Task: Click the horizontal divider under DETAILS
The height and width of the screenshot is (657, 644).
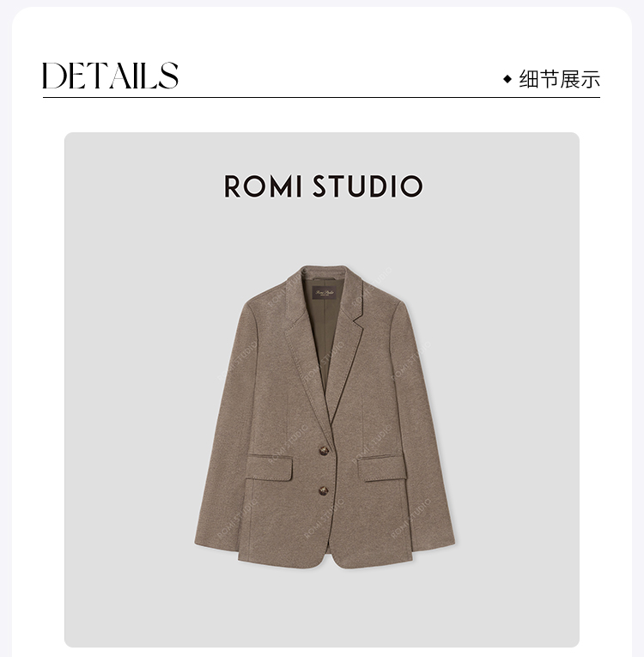Action: (x=321, y=97)
